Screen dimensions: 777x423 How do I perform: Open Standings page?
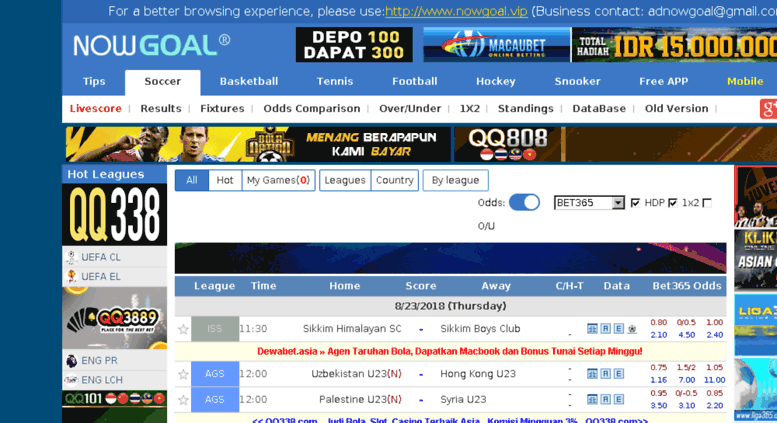click(526, 108)
